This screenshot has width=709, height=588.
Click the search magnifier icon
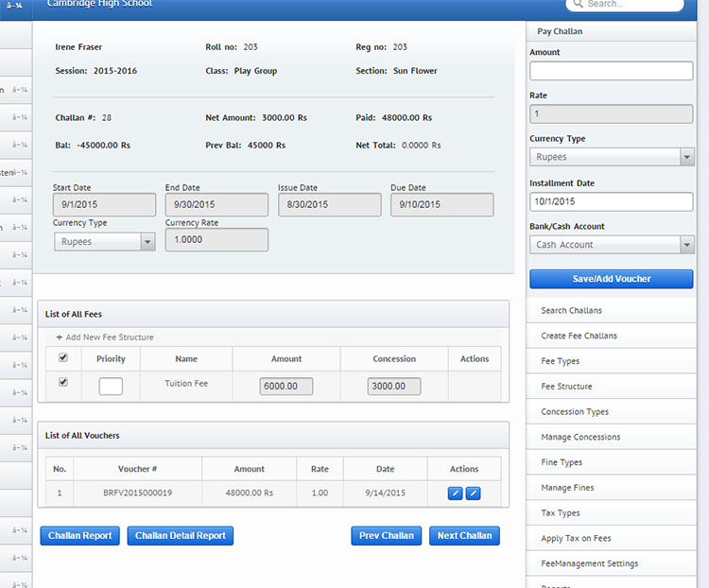click(578, 4)
